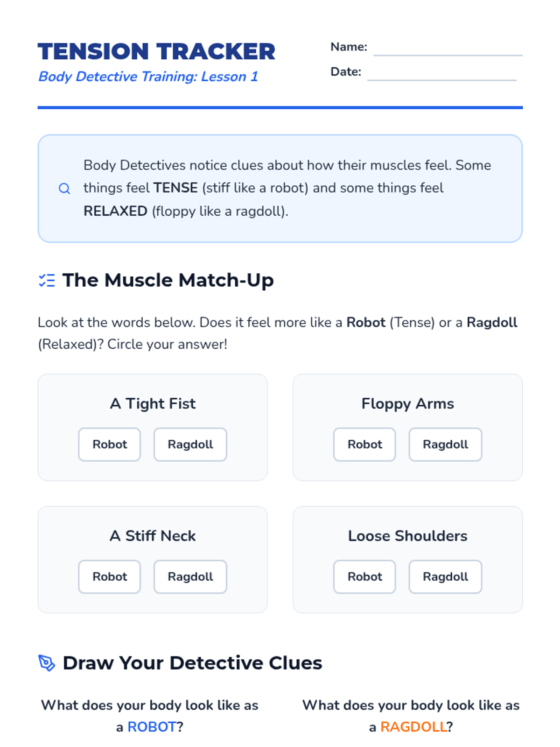
Task: Choose Ragdoll under Floppy Arms
Action: pyautogui.click(x=446, y=444)
